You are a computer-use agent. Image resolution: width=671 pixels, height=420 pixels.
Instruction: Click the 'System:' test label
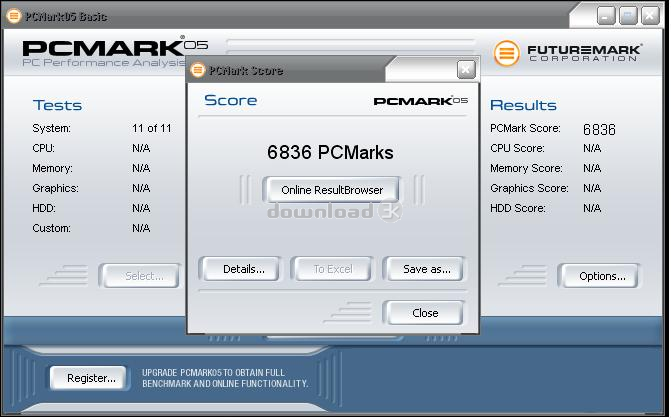[51, 128]
